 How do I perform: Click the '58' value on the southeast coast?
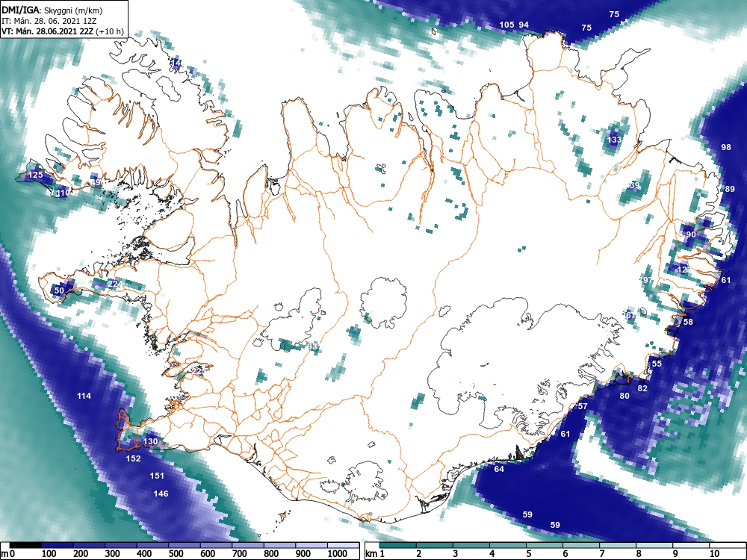pyautogui.click(x=688, y=322)
